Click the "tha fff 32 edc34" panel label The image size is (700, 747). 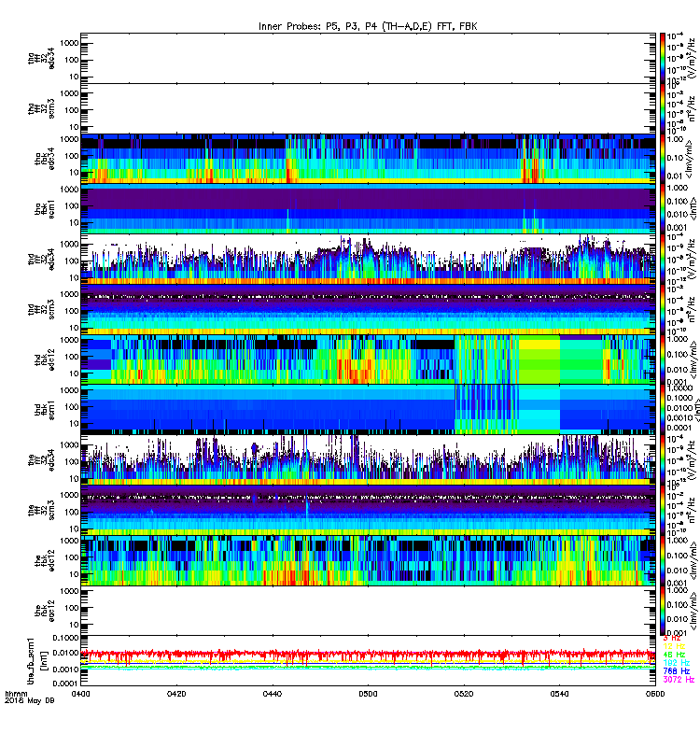click(41, 58)
